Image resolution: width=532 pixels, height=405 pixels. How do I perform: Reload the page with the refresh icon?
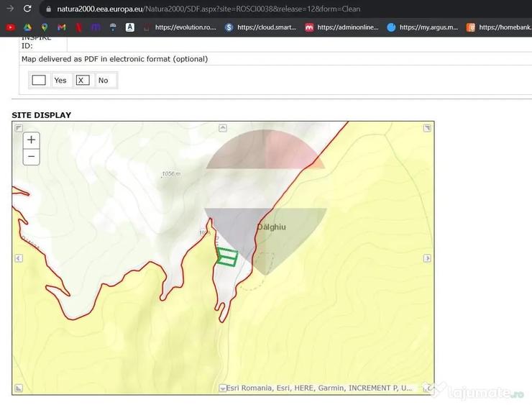27,9
